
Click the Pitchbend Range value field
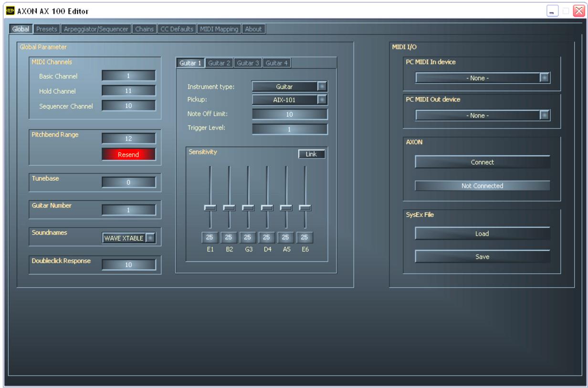tap(129, 139)
